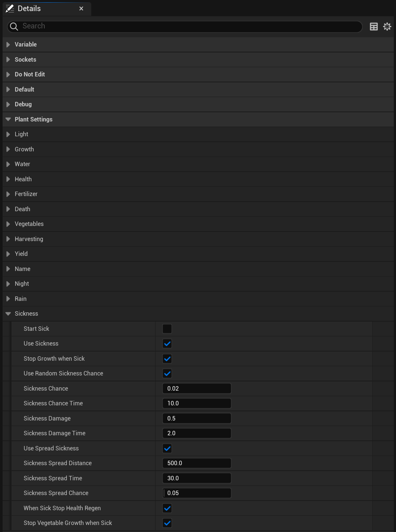This screenshot has width=396, height=532.
Task: Open the details settings gear icon
Action: click(387, 27)
